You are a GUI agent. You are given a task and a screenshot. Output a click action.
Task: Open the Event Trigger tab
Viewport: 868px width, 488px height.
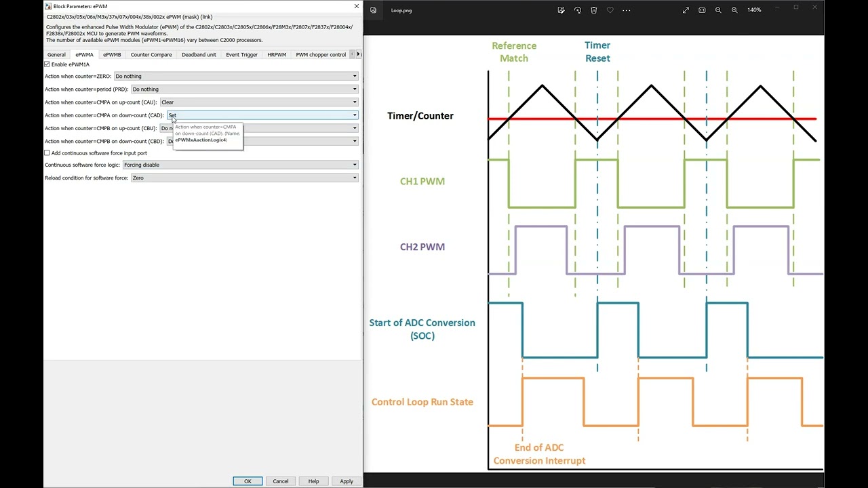(241, 54)
